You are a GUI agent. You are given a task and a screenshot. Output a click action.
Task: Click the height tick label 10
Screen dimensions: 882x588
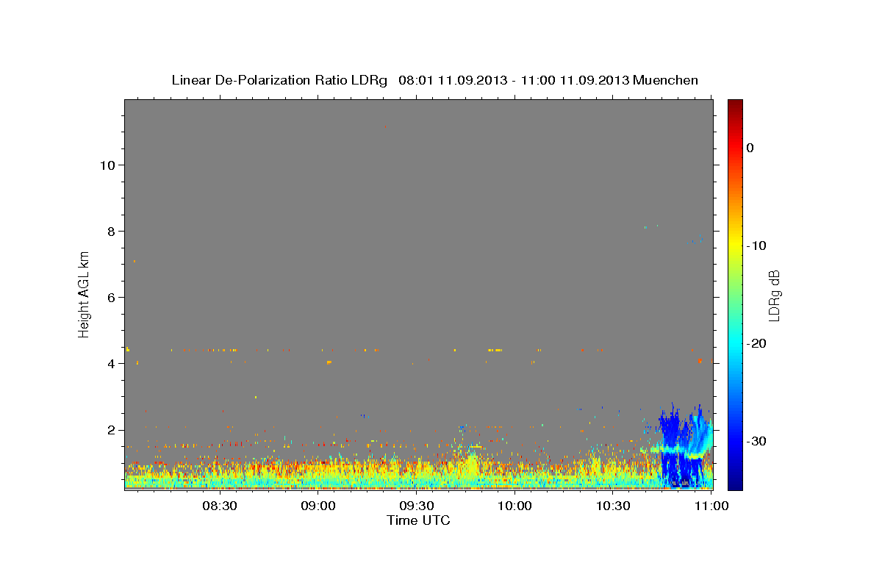coord(107,165)
